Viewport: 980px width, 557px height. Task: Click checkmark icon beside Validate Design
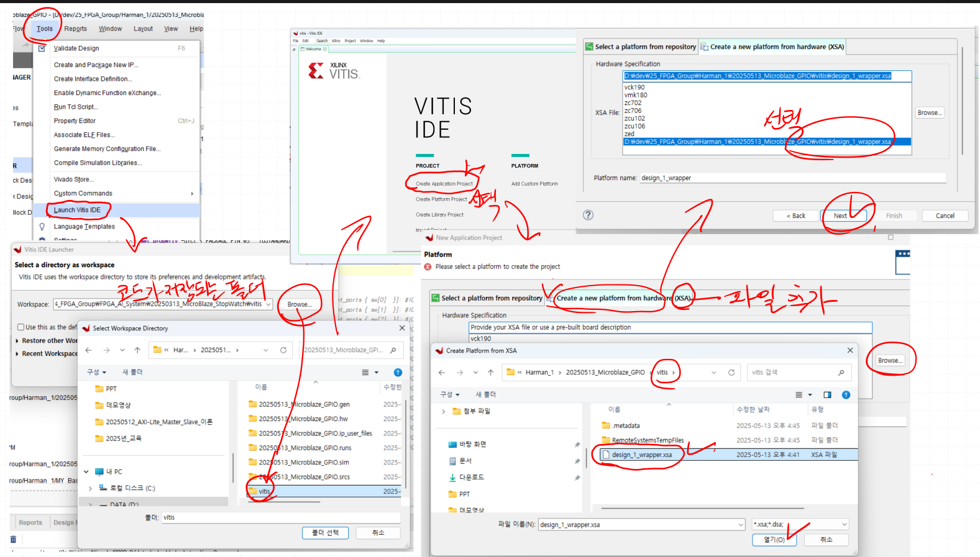pos(42,48)
